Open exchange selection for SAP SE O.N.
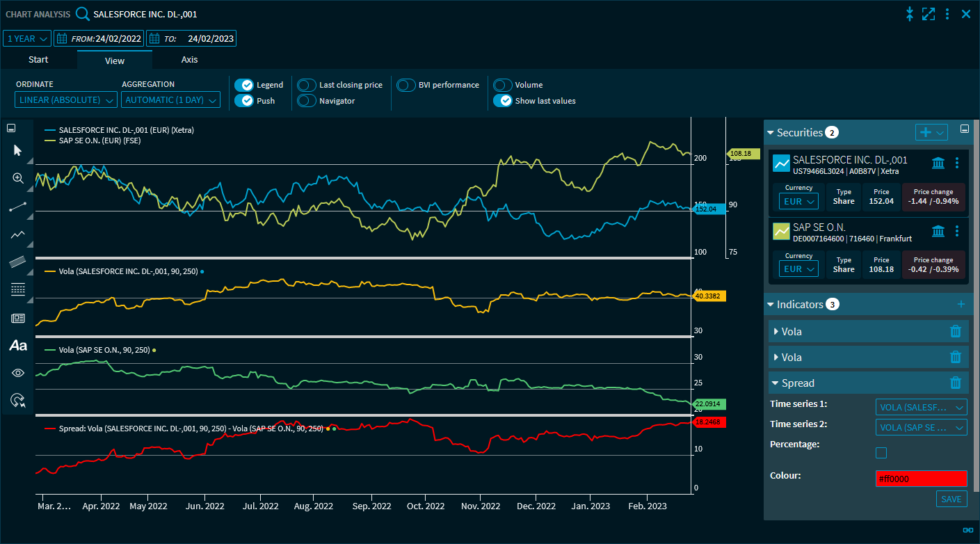980x544 pixels. [x=938, y=231]
